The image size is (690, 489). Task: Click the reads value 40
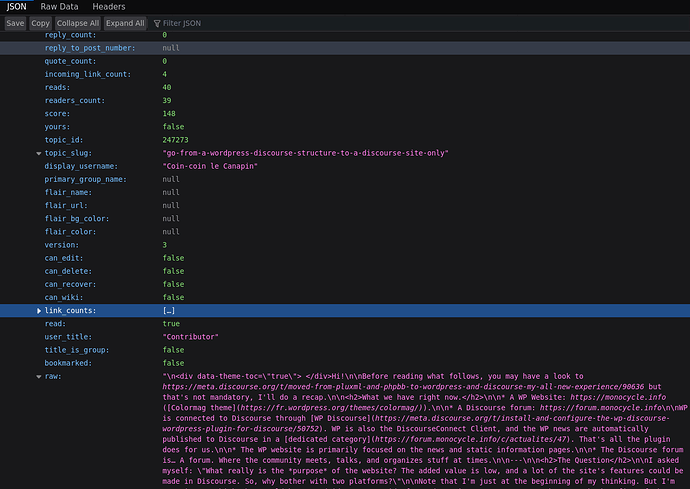tap(167, 88)
